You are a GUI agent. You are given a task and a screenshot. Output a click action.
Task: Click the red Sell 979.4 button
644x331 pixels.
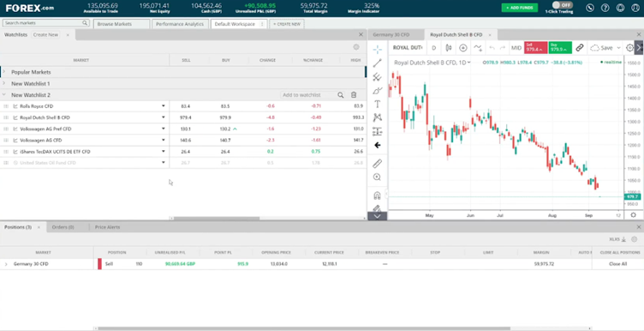[x=535, y=48]
